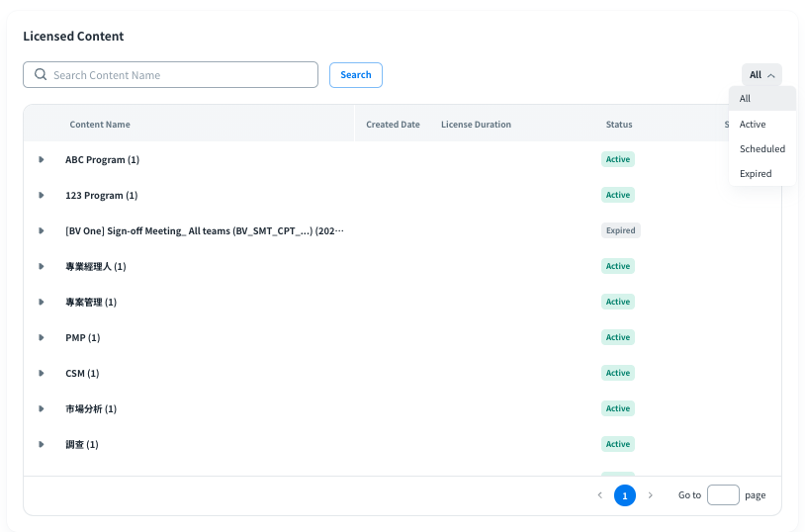Expand the CSM row
Image resolution: width=805 pixels, height=532 pixels.
(x=42, y=373)
